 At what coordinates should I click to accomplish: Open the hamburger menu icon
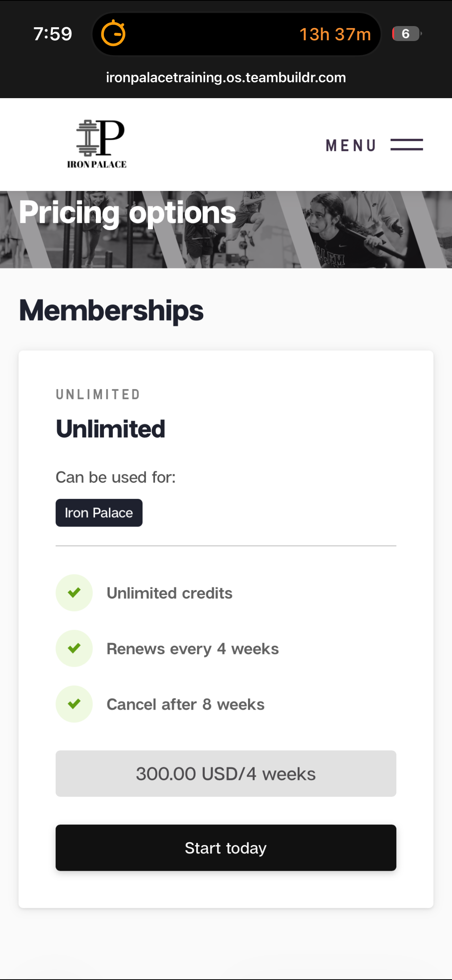tap(406, 145)
